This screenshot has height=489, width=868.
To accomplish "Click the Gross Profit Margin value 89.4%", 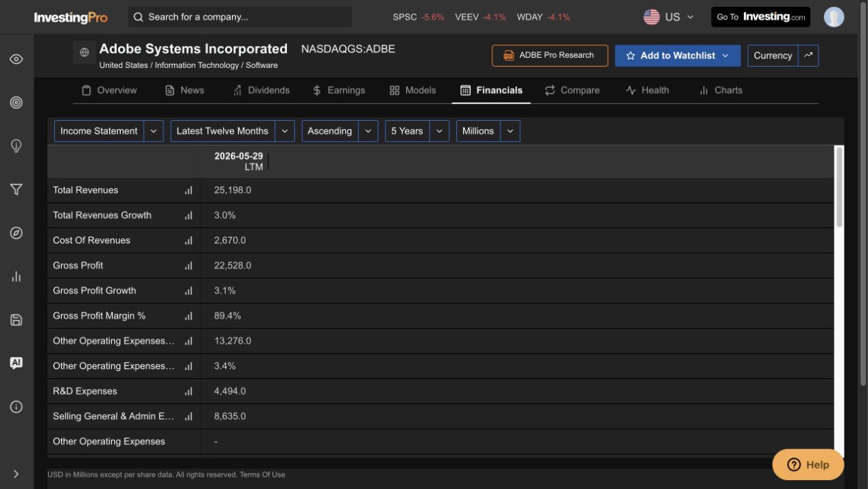I will [227, 316].
